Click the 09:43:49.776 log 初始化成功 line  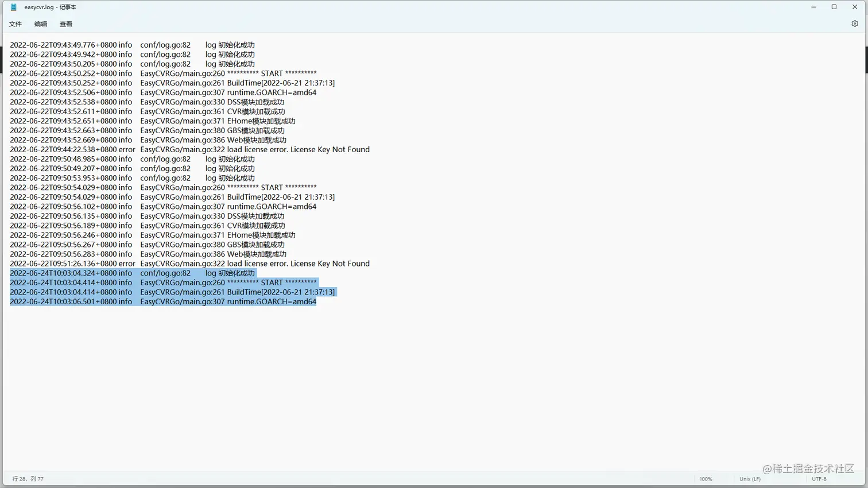(x=132, y=45)
